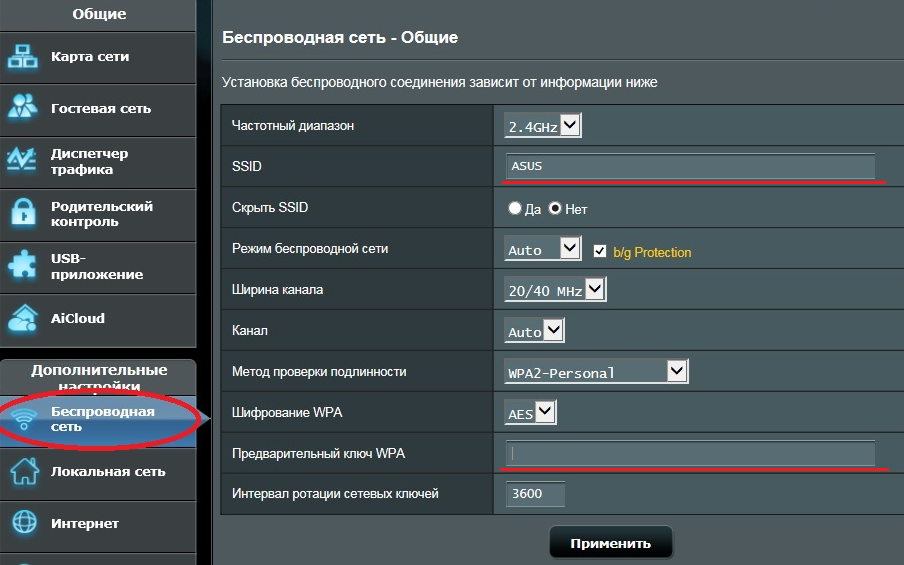Open the Режим беспроводной сети Auto dropdown
The image size is (904, 565).
tap(543, 248)
